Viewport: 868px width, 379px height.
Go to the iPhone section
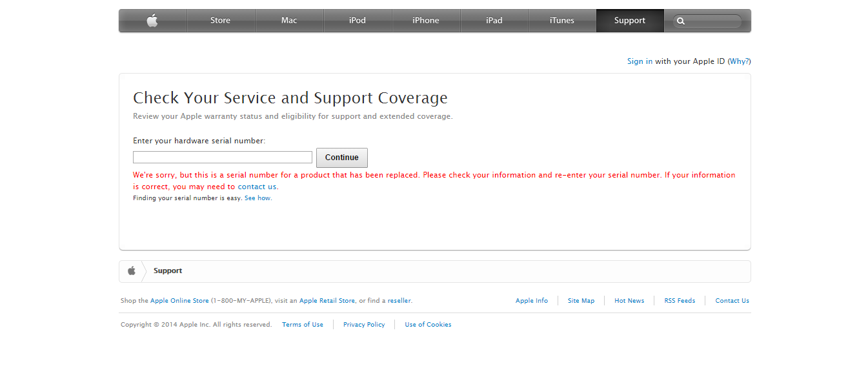tap(426, 21)
